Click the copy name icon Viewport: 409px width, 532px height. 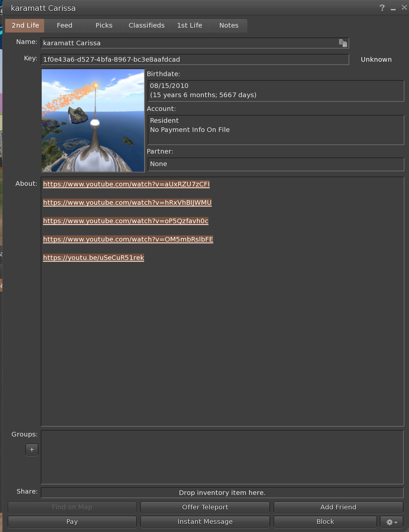(x=343, y=43)
